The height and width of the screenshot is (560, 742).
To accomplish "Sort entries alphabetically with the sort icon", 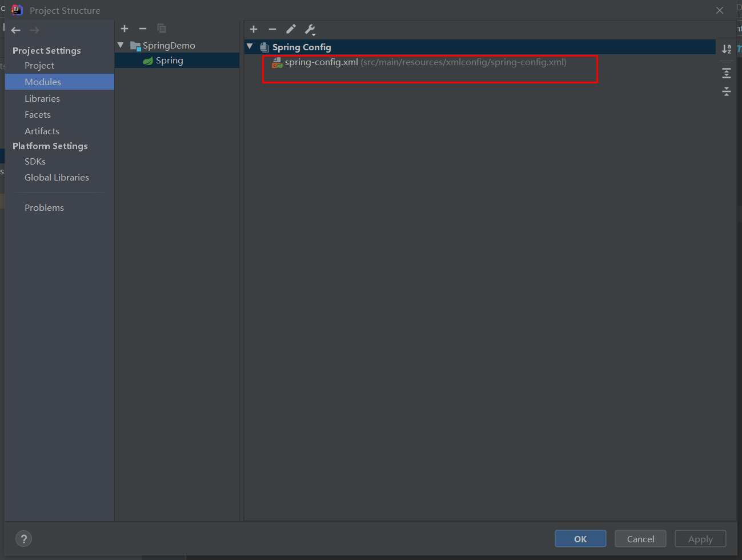I will pyautogui.click(x=727, y=49).
